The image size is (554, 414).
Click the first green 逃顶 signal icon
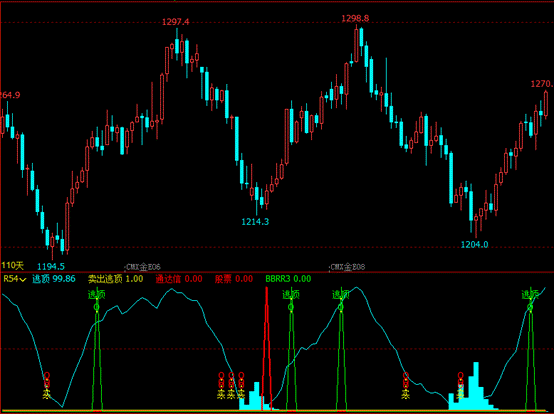[x=96, y=295]
